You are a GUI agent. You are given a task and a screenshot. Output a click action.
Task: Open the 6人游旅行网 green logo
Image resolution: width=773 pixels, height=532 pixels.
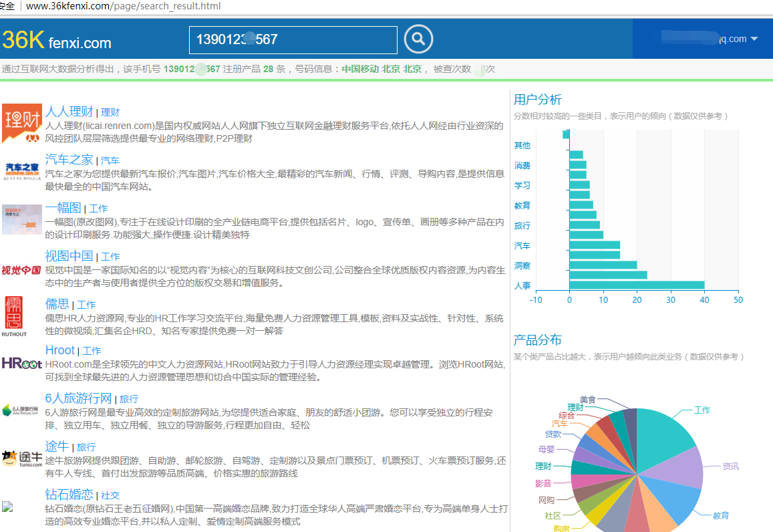[20, 410]
